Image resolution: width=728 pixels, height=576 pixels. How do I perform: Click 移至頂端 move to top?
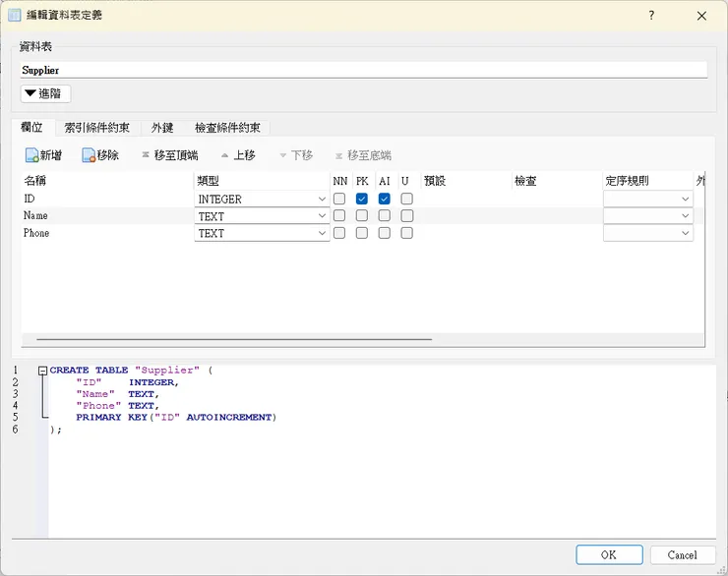pyautogui.click(x=170, y=155)
